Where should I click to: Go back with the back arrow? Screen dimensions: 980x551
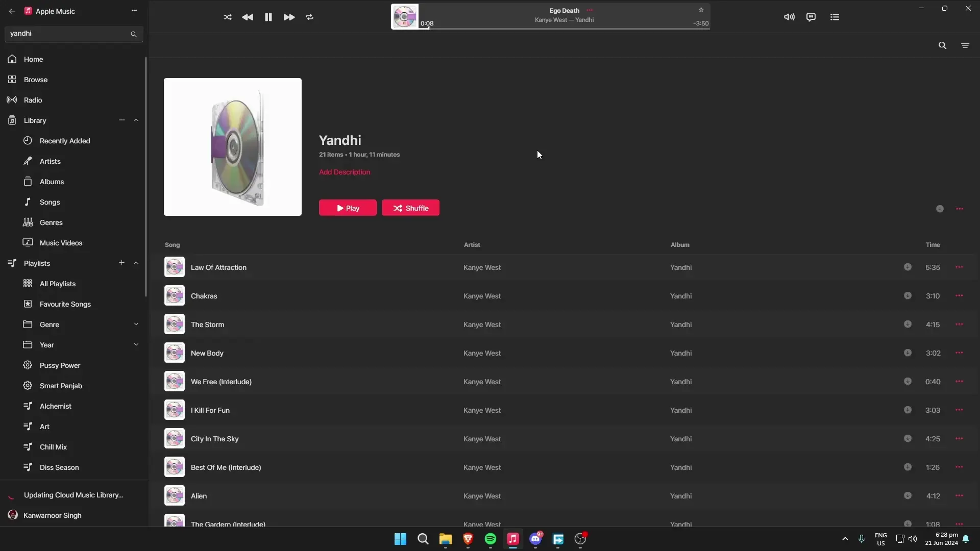(x=12, y=11)
